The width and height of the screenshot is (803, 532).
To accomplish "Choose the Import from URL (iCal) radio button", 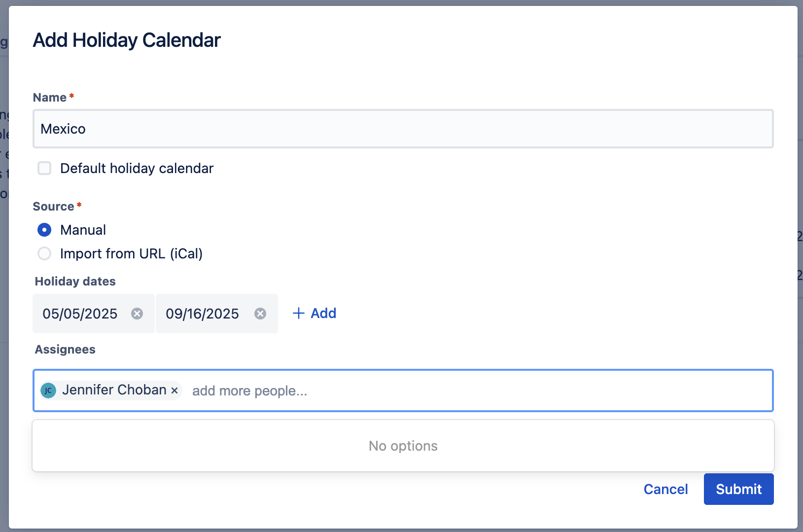I will 44,253.
